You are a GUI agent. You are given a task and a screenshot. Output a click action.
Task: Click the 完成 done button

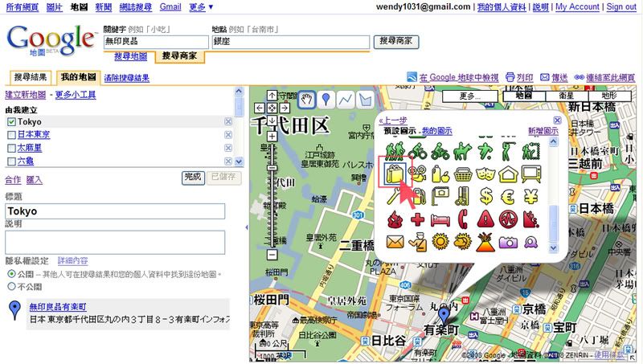pyautogui.click(x=192, y=178)
